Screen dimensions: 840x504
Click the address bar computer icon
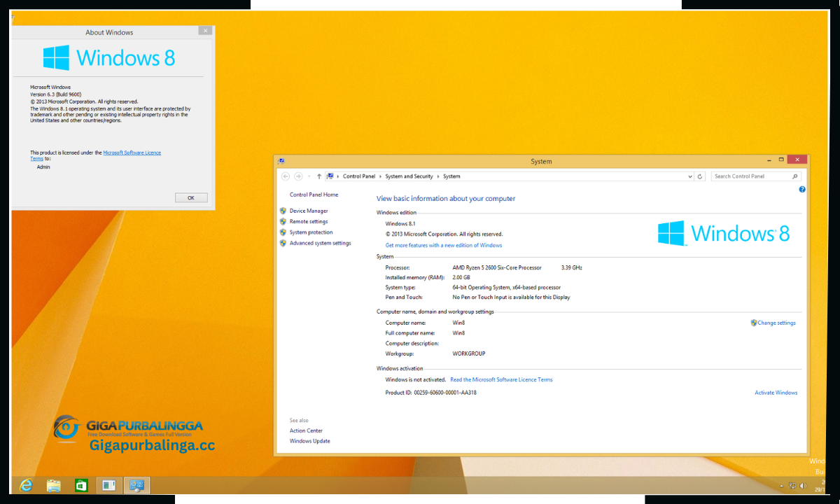point(330,176)
